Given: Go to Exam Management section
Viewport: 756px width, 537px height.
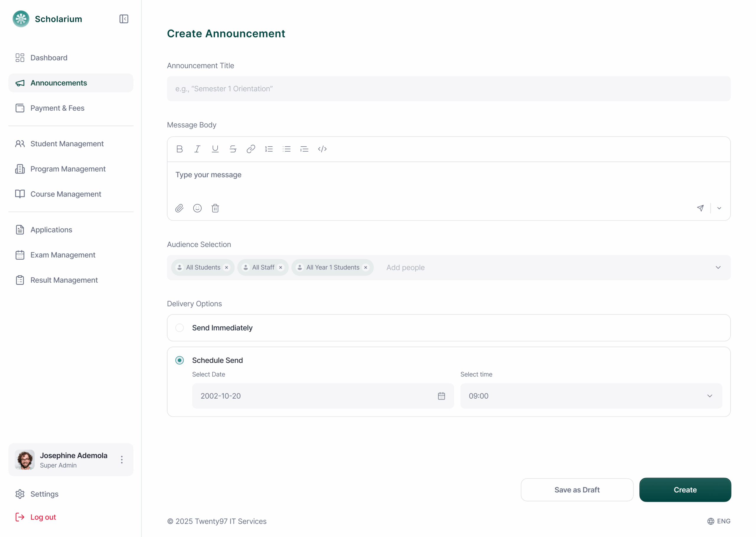Looking at the screenshot, I should pyautogui.click(x=63, y=255).
